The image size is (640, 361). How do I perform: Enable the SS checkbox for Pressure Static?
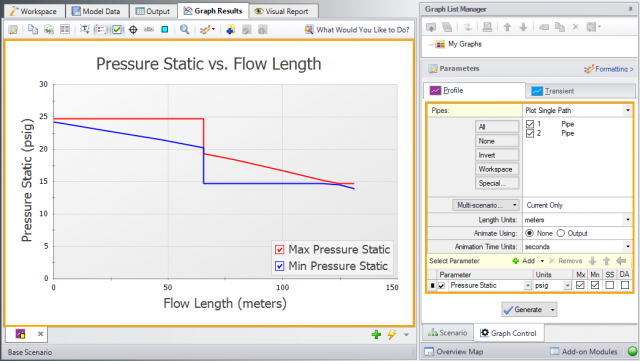tap(610, 285)
